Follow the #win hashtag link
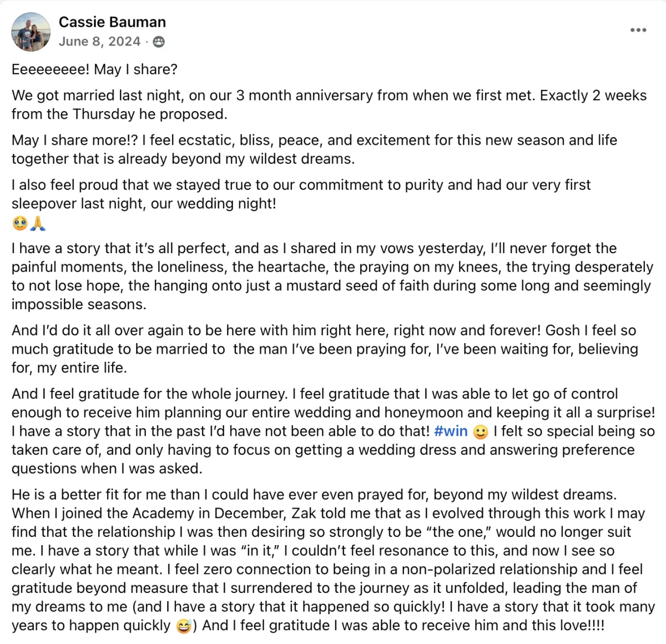666x644 pixels. [451, 431]
